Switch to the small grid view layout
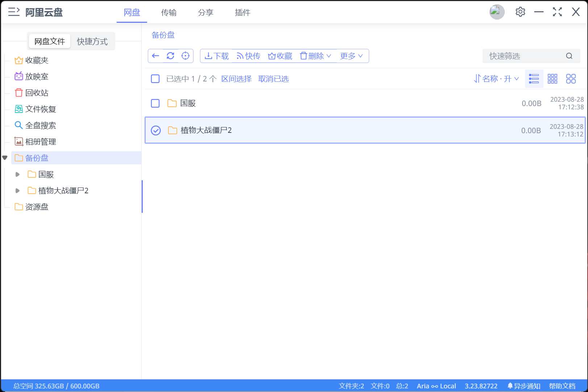The width and height of the screenshot is (588, 392). [x=552, y=79]
